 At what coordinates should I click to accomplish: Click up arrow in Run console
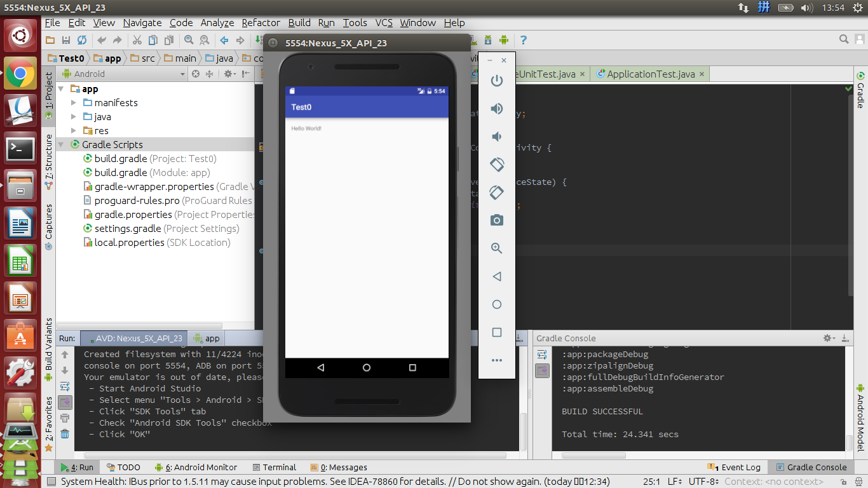pos(65,355)
